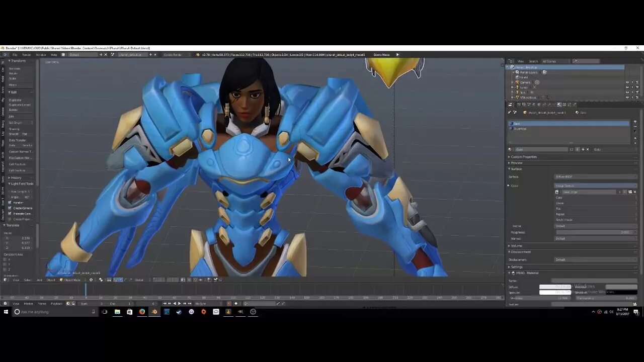Open the Diffuse BSDF surface dropdown

596,177
